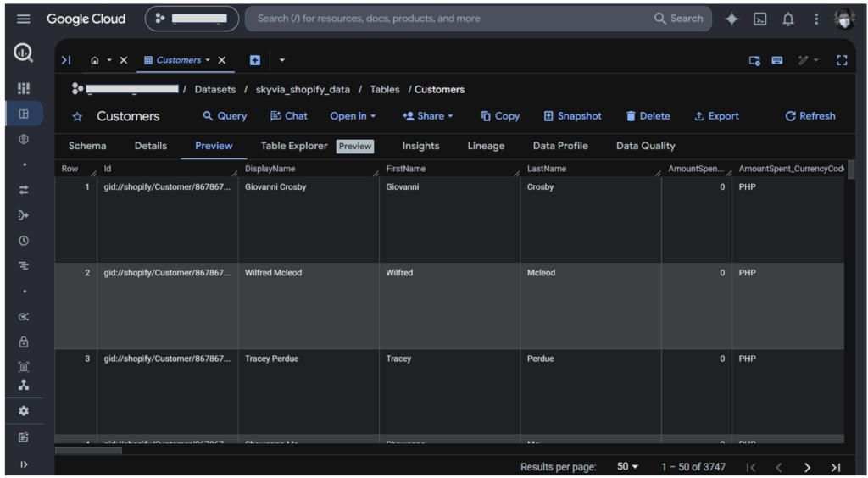
Task: Open the new-tab options dropdown
Action: [x=281, y=60]
